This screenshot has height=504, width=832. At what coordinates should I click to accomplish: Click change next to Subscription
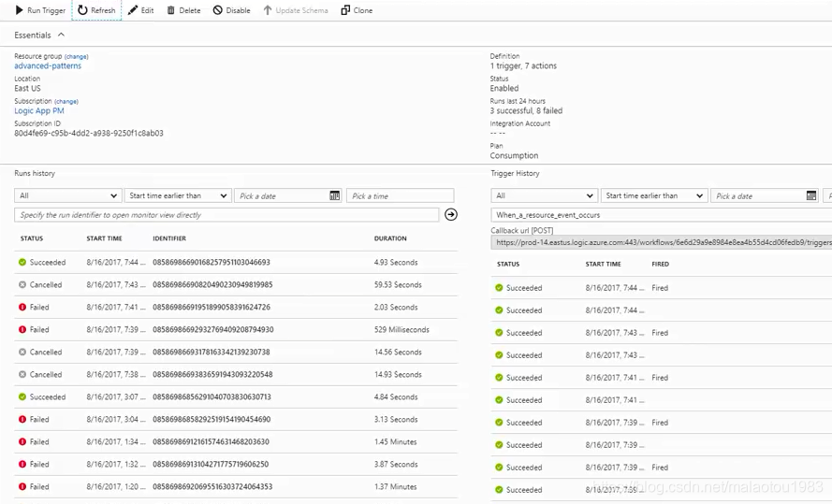click(66, 101)
